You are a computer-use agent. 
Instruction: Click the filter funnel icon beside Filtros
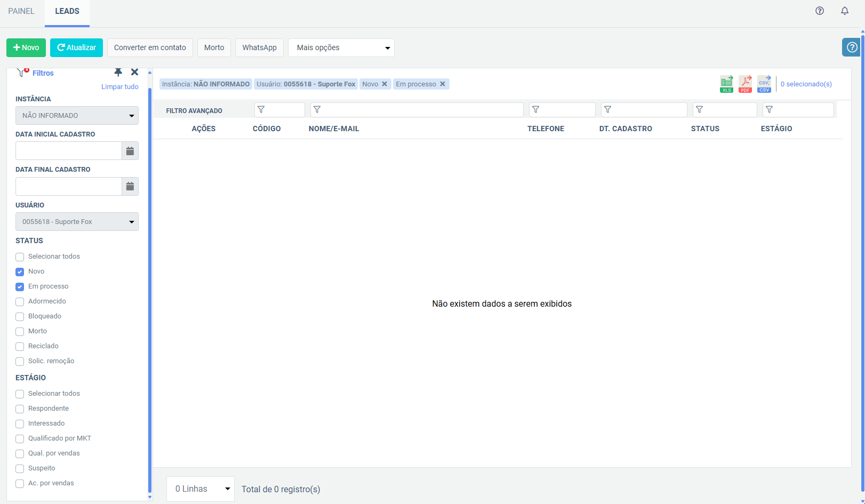(x=22, y=72)
